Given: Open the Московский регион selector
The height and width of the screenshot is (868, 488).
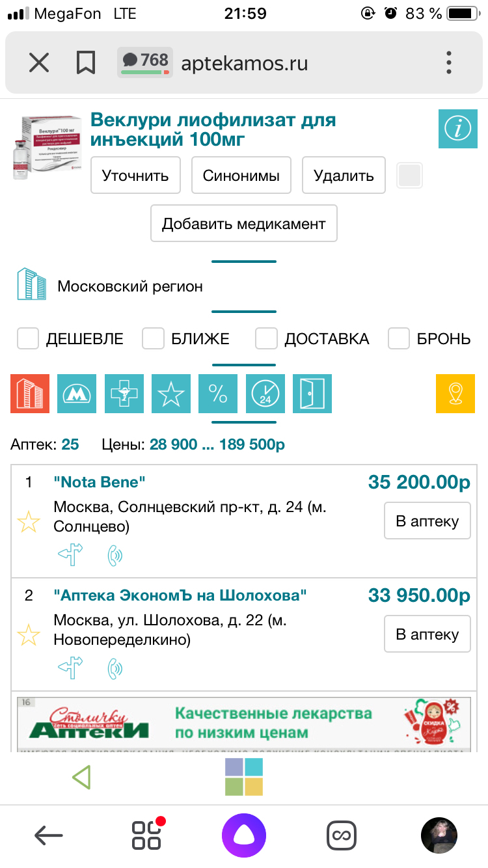Looking at the screenshot, I should click(x=129, y=286).
